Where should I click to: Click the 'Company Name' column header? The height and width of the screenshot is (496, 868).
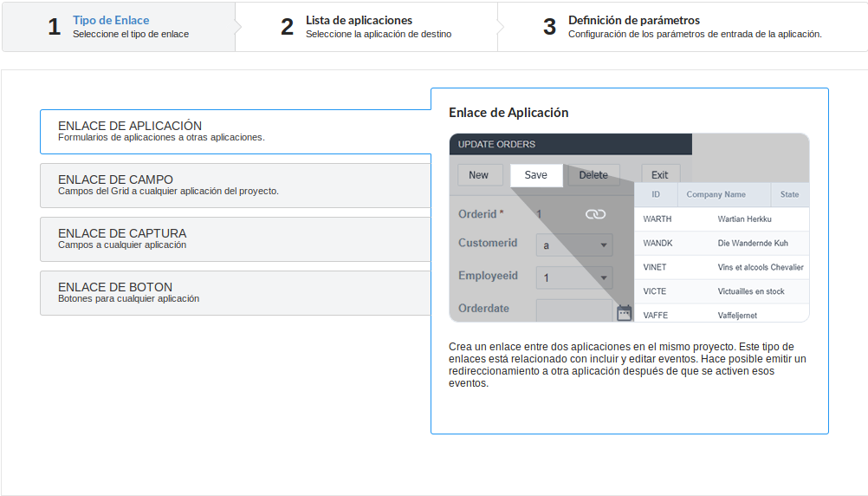click(x=716, y=194)
